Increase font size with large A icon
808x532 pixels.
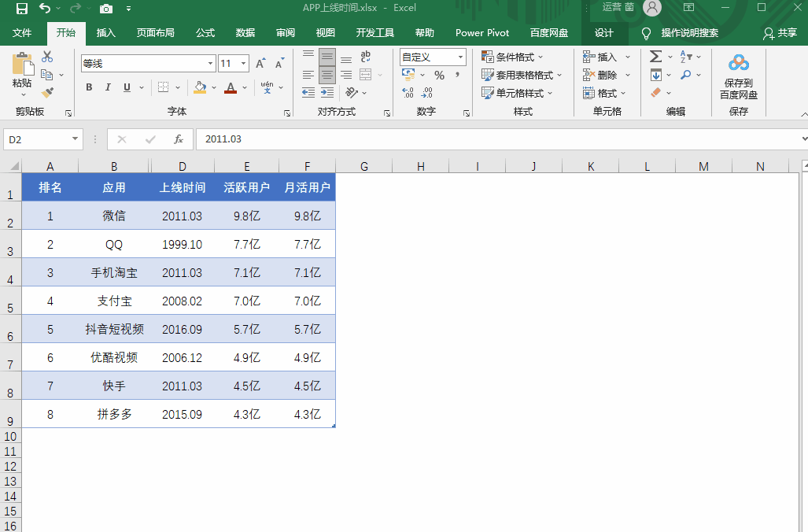coord(260,64)
